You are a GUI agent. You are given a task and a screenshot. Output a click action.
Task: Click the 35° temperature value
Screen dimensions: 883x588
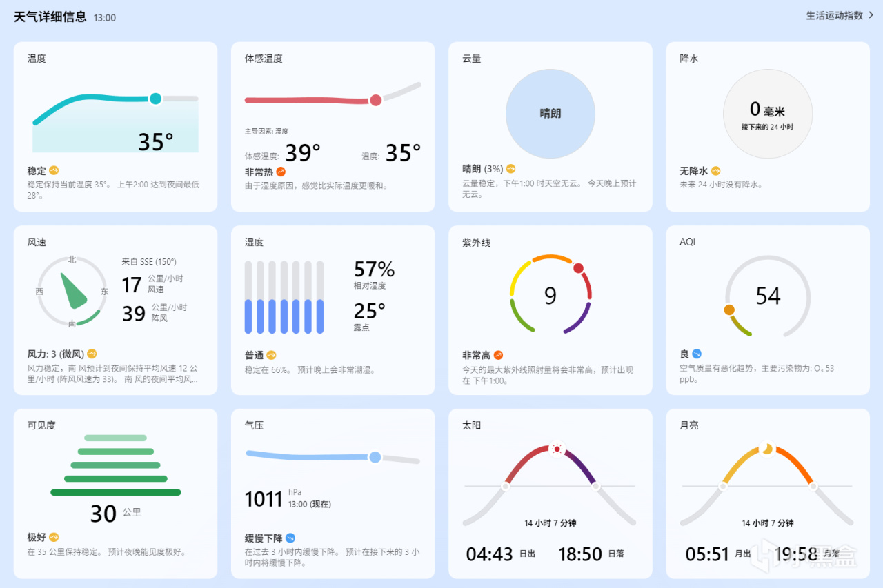pyautogui.click(x=156, y=141)
